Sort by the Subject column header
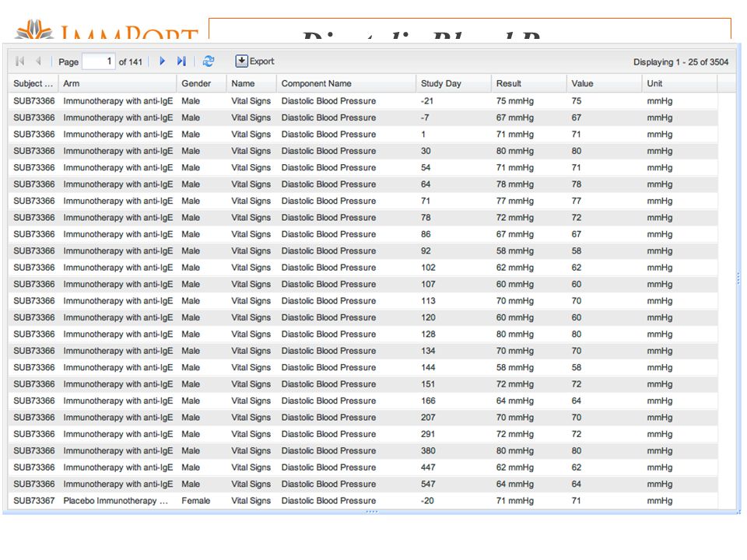This screenshot has width=747, height=560. point(33,83)
